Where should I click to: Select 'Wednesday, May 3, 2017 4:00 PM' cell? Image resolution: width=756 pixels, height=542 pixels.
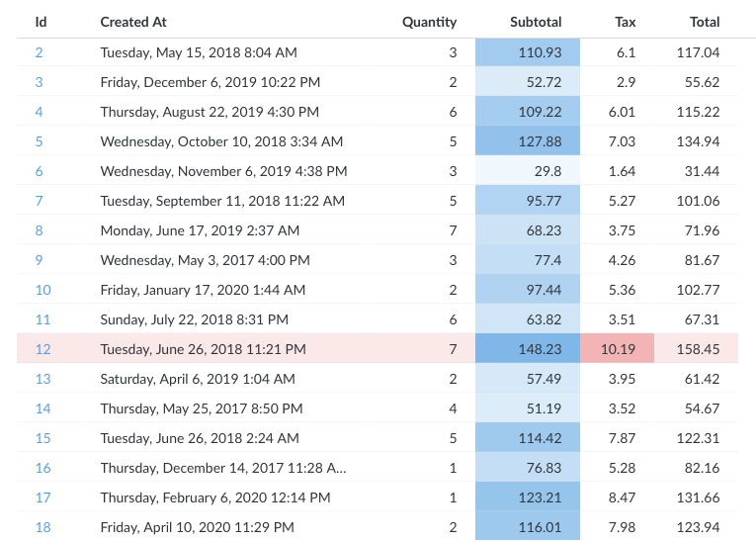coord(224,260)
